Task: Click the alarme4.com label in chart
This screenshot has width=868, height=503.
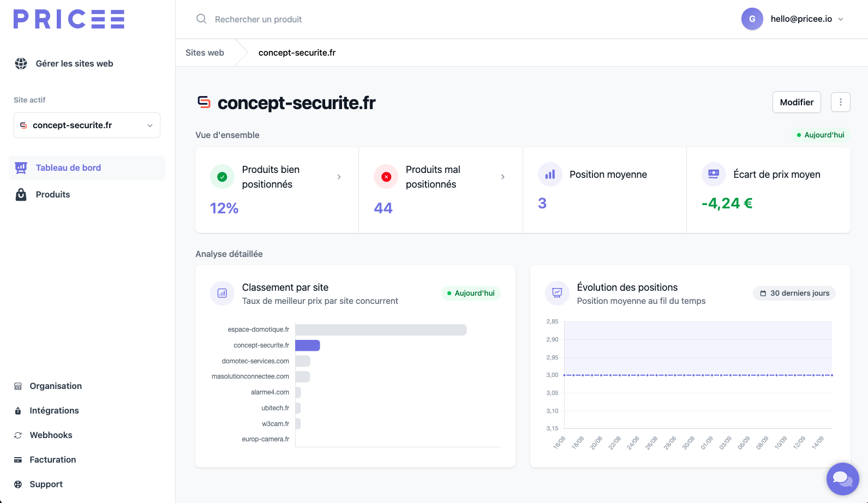Action: tap(270, 392)
